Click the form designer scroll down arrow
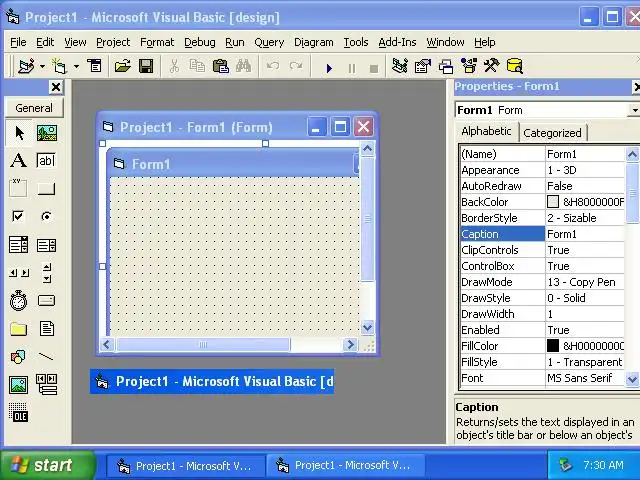The image size is (640, 480). click(367, 327)
